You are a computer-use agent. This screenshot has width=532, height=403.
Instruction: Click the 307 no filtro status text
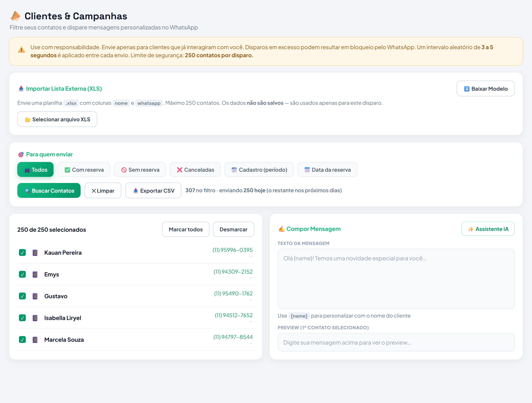pyautogui.click(x=263, y=190)
